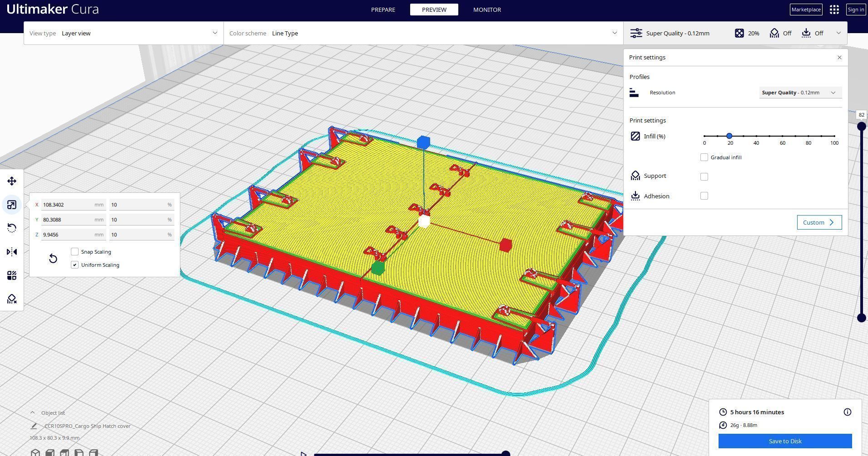Open the application switcher grid icon
Image resolution: width=868 pixels, height=456 pixels.
click(x=834, y=10)
